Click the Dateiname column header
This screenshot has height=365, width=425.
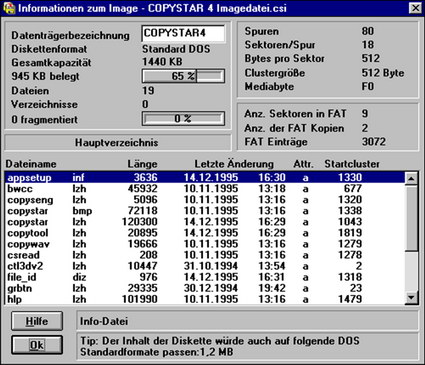(31, 164)
